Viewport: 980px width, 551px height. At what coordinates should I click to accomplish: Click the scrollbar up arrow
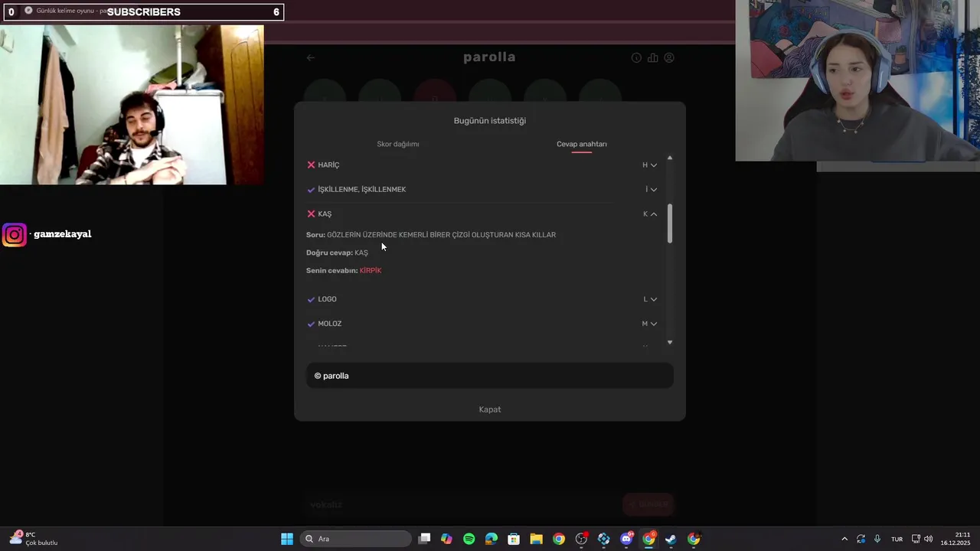click(670, 158)
